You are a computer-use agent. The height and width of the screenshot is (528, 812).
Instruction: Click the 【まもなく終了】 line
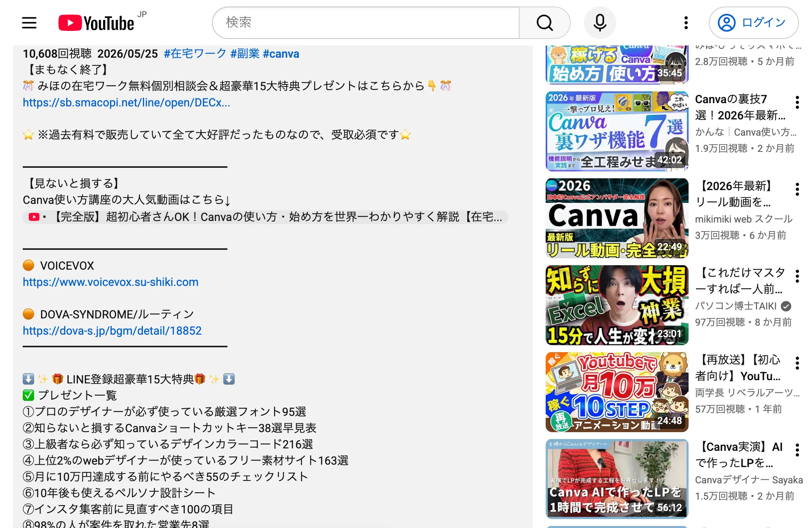[67, 70]
